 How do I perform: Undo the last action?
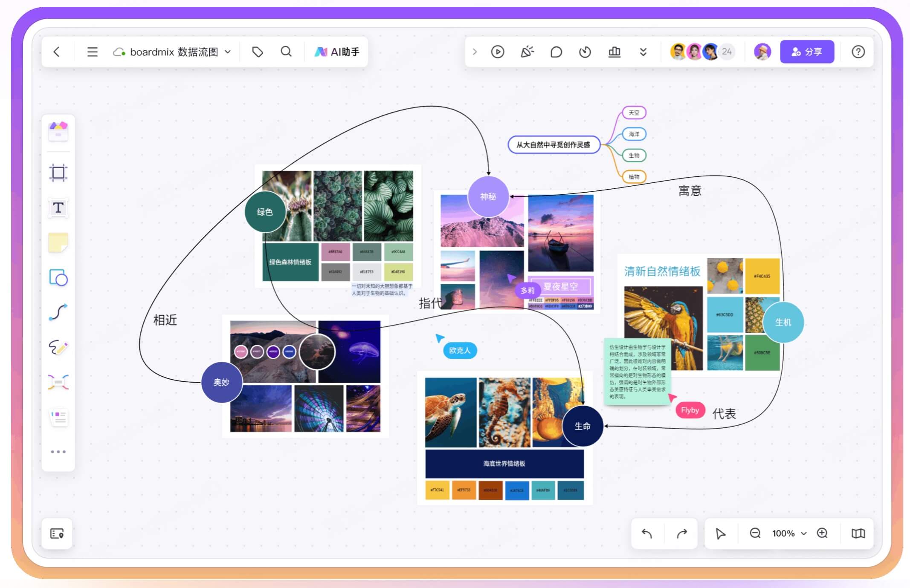(647, 533)
